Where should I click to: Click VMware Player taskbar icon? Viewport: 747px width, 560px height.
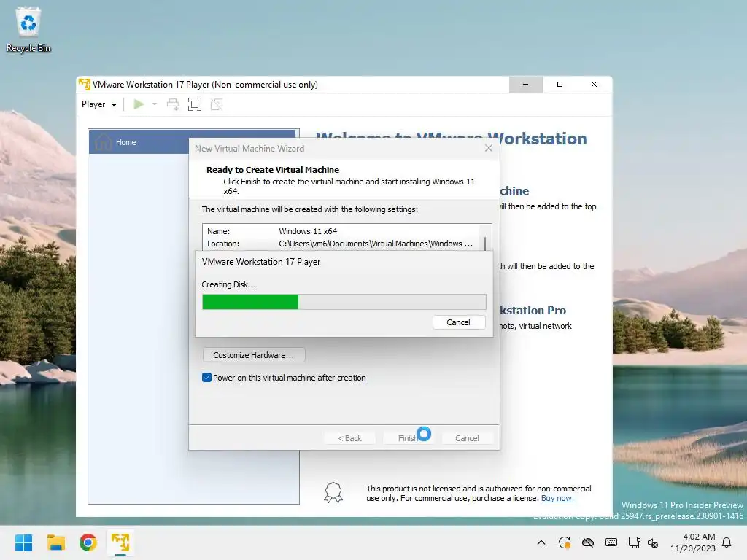click(120, 542)
